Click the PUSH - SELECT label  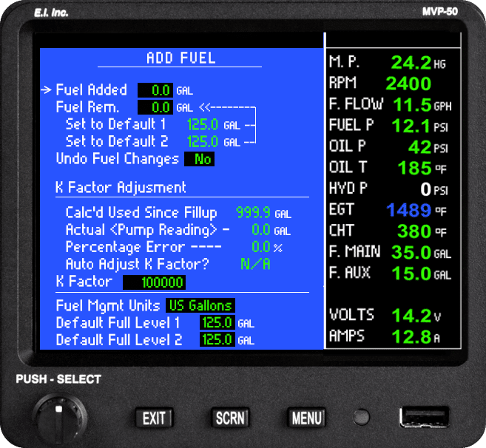(58, 379)
